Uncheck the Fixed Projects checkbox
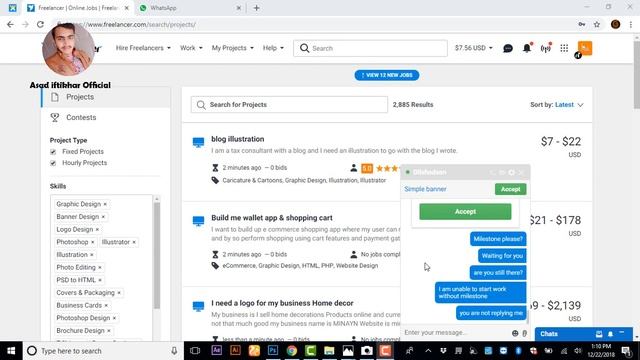This screenshot has height=360, width=640. (53, 152)
